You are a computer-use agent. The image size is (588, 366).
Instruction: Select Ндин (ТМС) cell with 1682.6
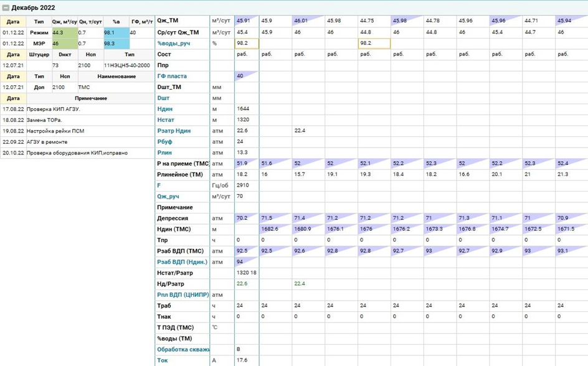(x=277, y=229)
